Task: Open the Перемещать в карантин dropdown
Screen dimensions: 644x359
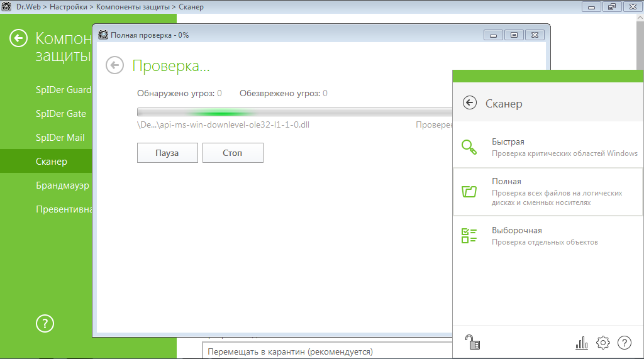Action: coord(327,351)
